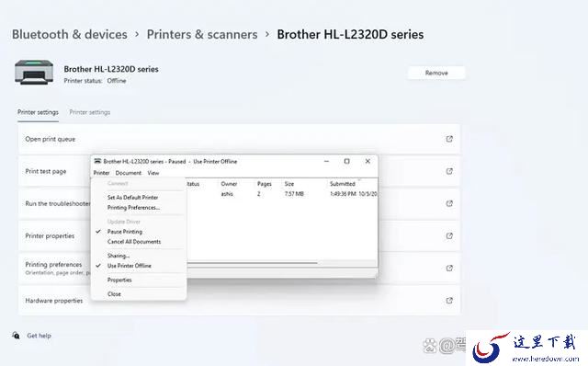Viewport: 588px width, 366px height.
Task: Open the Document menu in print queue
Action: point(129,173)
